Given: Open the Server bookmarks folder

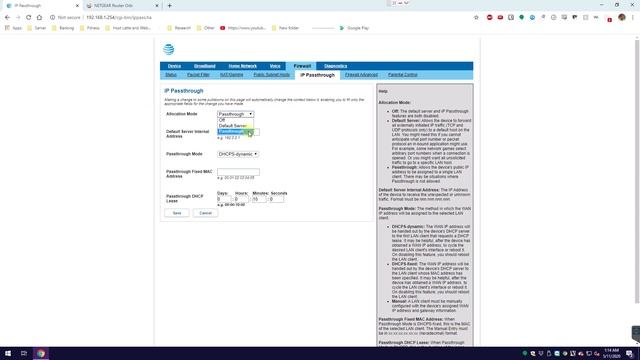Looking at the screenshot, I should click(37, 28).
